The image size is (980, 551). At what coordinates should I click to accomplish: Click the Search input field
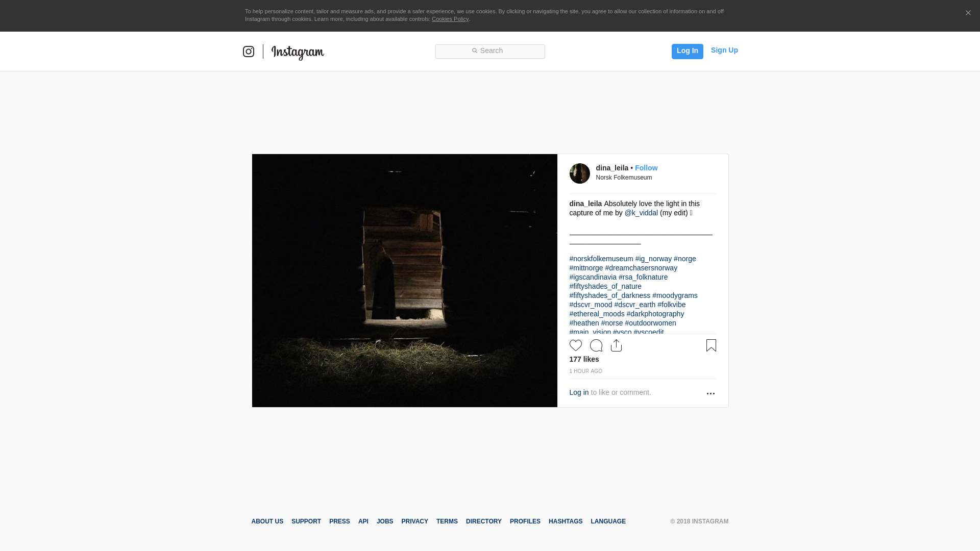(490, 51)
